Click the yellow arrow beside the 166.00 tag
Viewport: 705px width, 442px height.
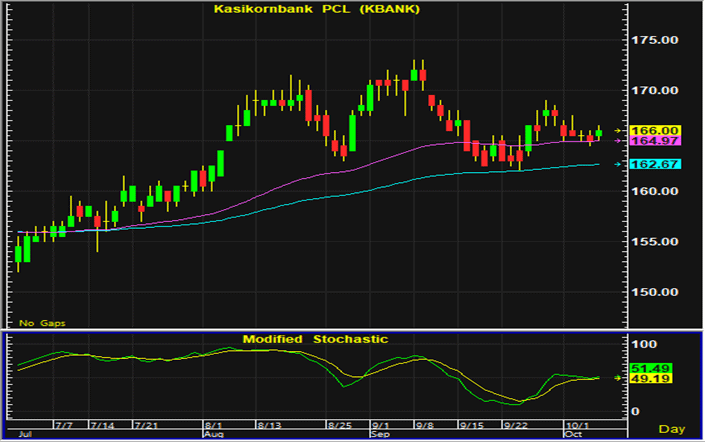[619, 130]
